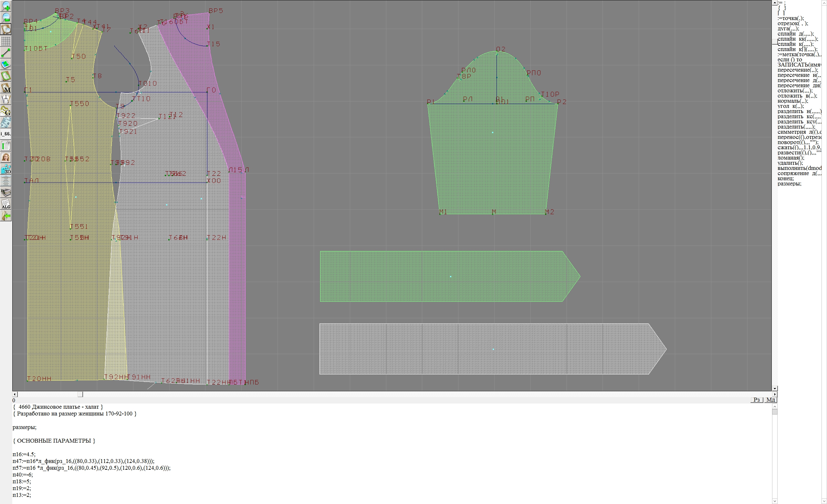
Task: Insert the 'отрезок( , );' operator from list
Action: 792,24
